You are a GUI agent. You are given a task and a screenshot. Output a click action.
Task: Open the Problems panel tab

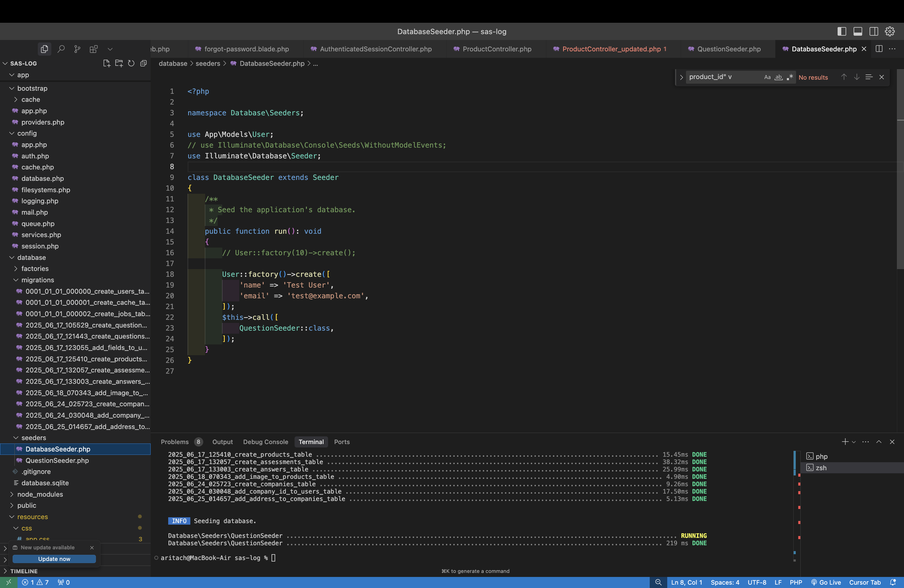click(174, 442)
